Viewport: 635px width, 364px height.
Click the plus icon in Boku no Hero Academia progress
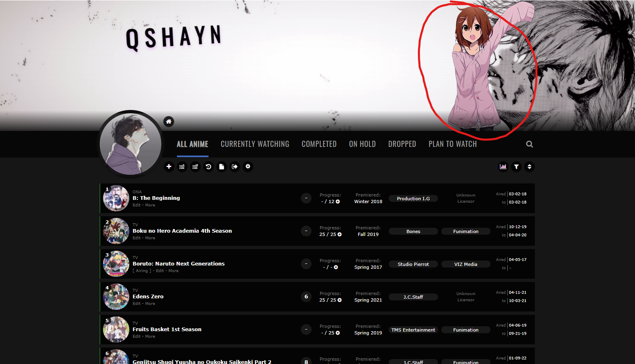pos(339,234)
